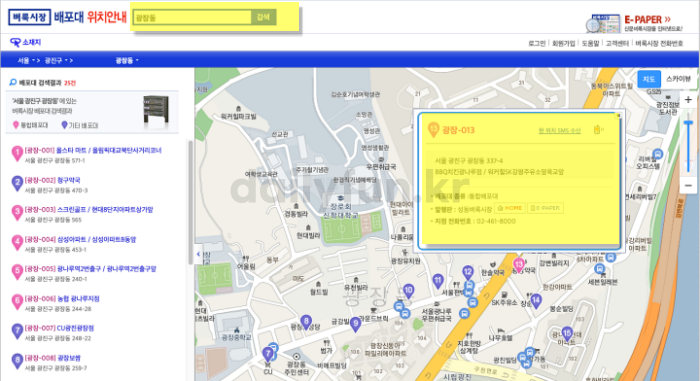Click the 벼룩시장 logo
Viewport: 700px width, 381px height.
pos(29,17)
